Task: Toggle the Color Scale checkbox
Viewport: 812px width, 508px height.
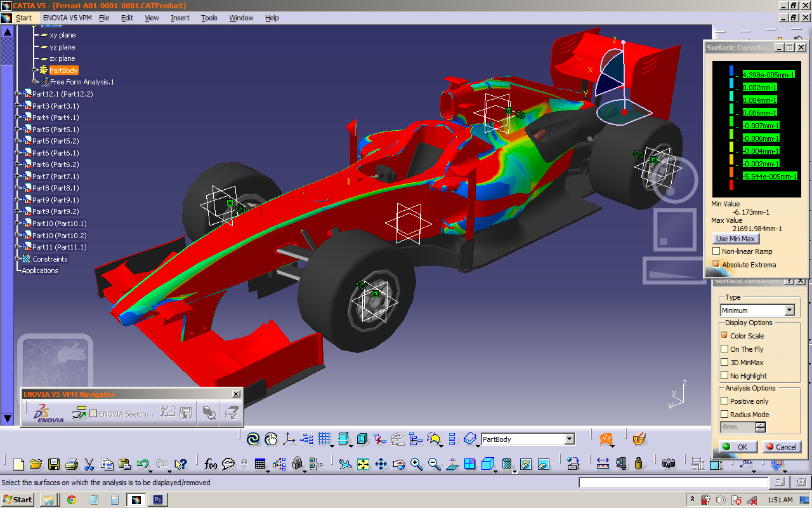Action: [724, 336]
